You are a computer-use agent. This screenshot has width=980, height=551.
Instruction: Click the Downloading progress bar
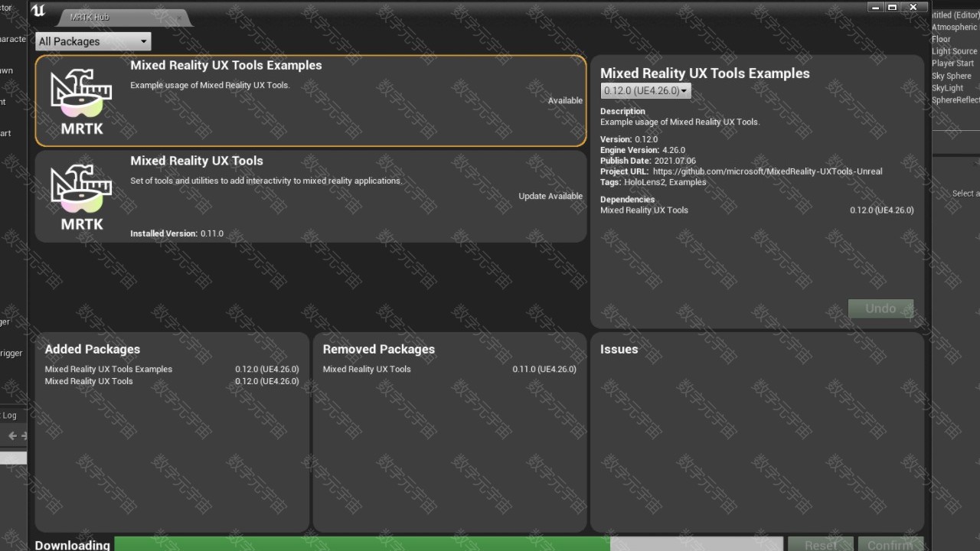click(x=449, y=544)
